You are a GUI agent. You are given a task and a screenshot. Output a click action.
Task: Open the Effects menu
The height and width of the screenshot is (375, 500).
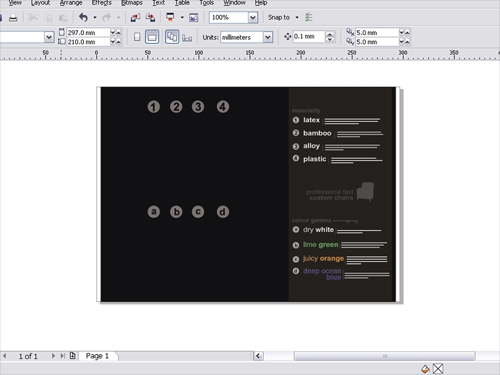pos(102,3)
